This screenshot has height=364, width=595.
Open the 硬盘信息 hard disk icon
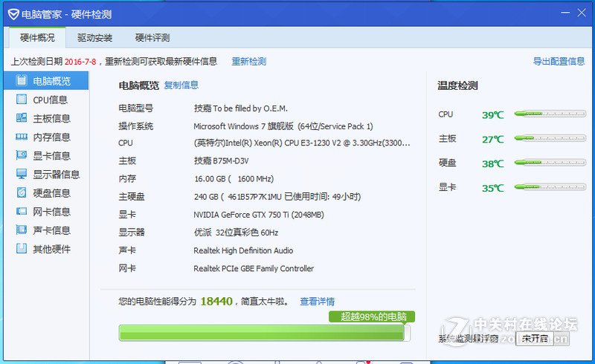22,192
